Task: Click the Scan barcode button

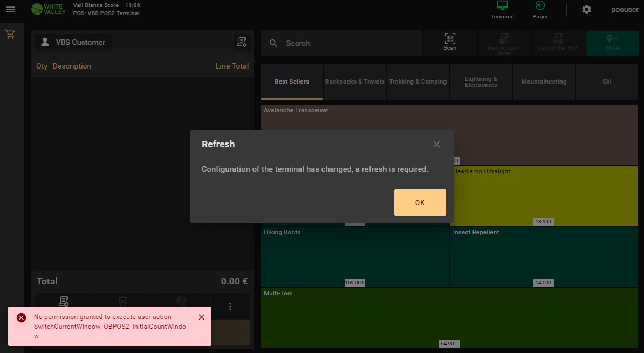Action: click(450, 43)
